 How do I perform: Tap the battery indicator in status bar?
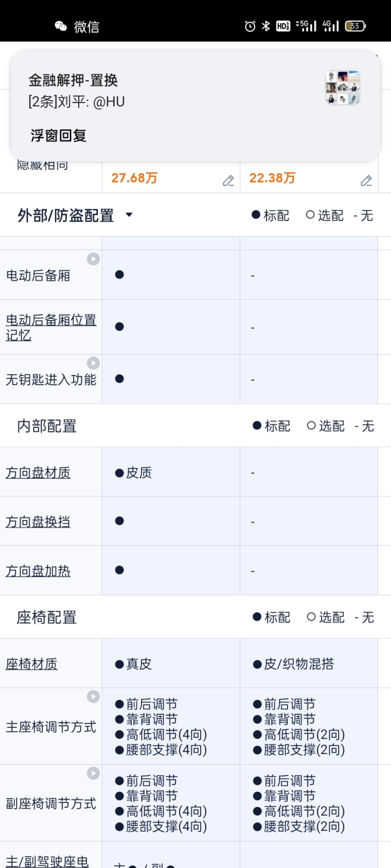(x=355, y=26)
